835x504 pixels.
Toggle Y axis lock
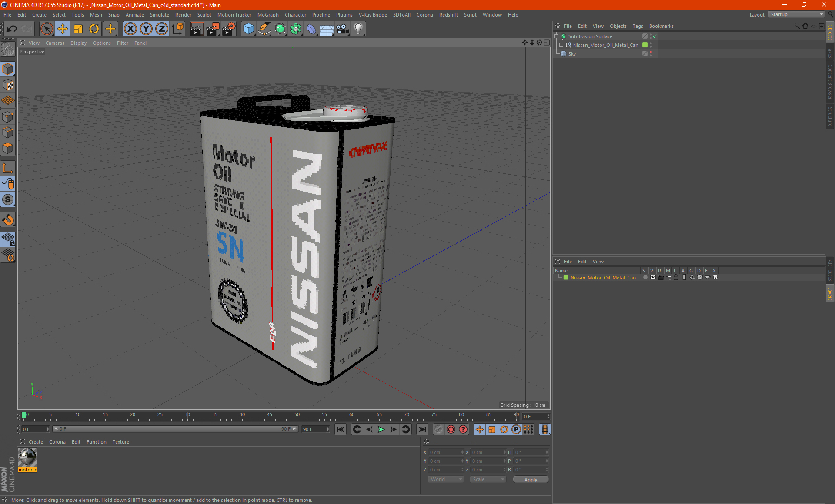pyautogui.click(x=146, y=29)
